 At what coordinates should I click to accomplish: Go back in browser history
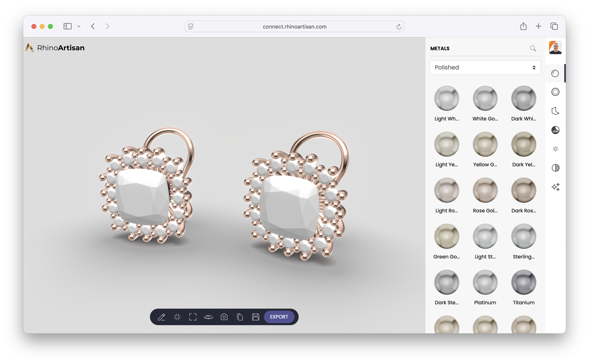[x=93, y=26]
